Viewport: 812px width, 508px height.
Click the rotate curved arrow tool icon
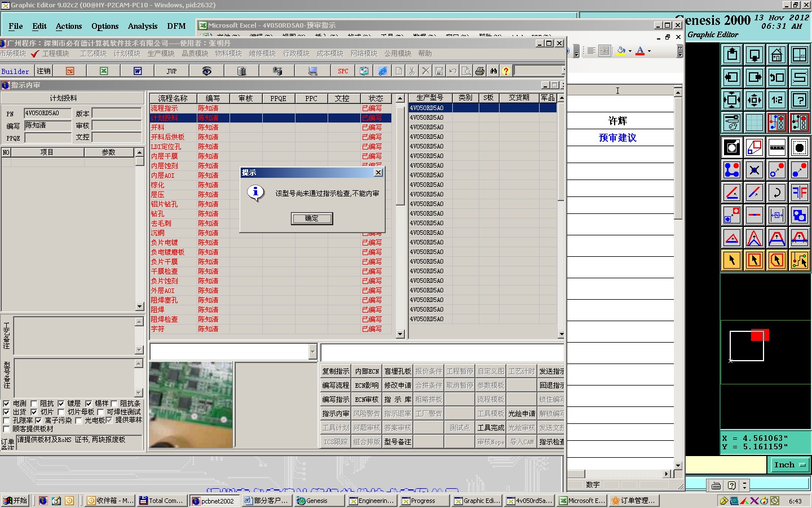point(777,192)
